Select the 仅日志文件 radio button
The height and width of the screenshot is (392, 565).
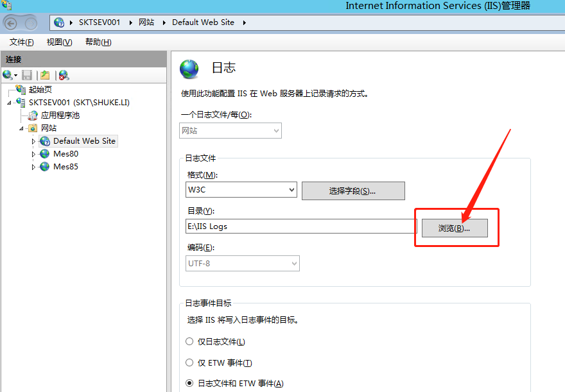pos(189,342)
